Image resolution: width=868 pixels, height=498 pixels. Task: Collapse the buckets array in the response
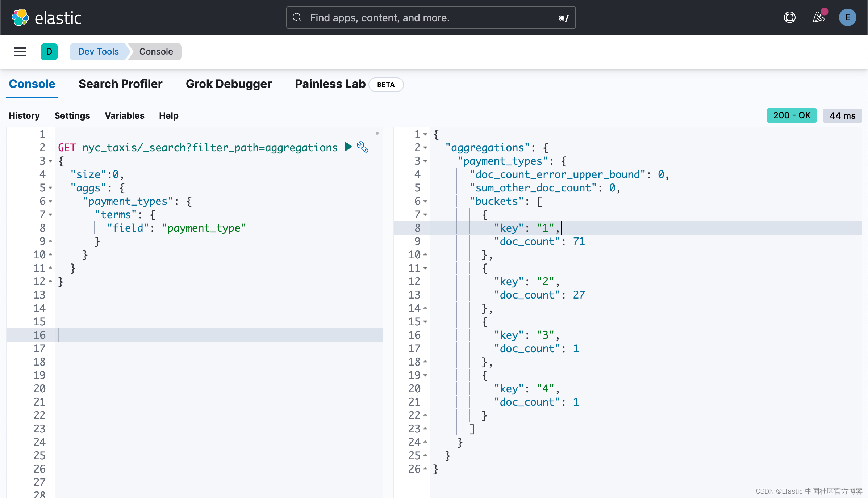point(426,201)
